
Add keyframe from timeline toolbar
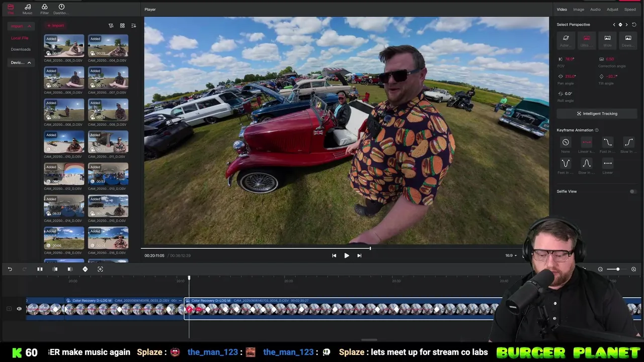tap(85, 269)
